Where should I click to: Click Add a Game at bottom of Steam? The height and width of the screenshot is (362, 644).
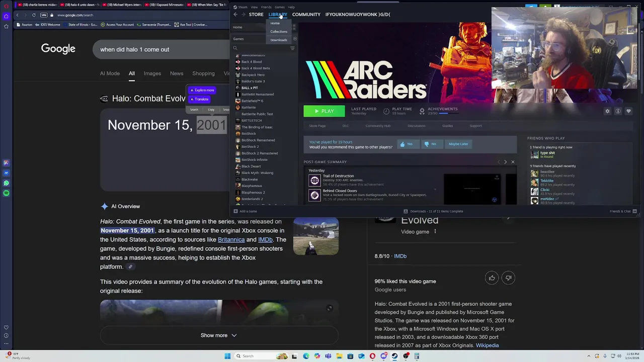245,211
